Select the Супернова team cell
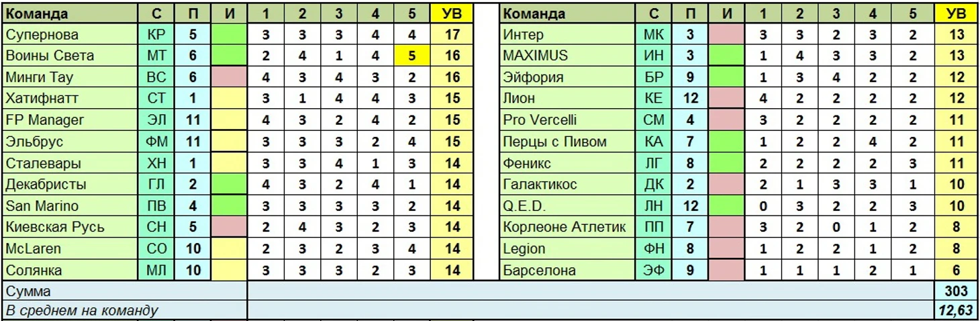Image resolution: width=980 pixels, height=321 pixels. (70, 34)
